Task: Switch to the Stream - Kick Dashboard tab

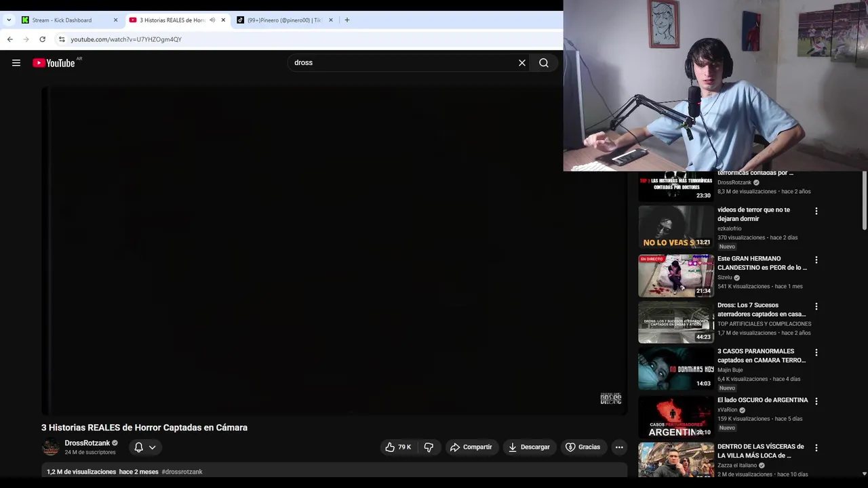Action: coord(62,20)
